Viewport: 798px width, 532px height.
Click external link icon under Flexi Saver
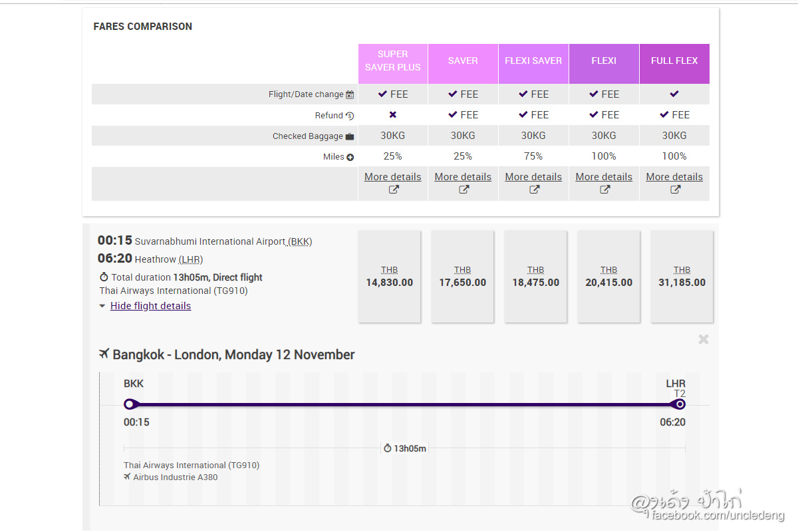tap(534, 190)
